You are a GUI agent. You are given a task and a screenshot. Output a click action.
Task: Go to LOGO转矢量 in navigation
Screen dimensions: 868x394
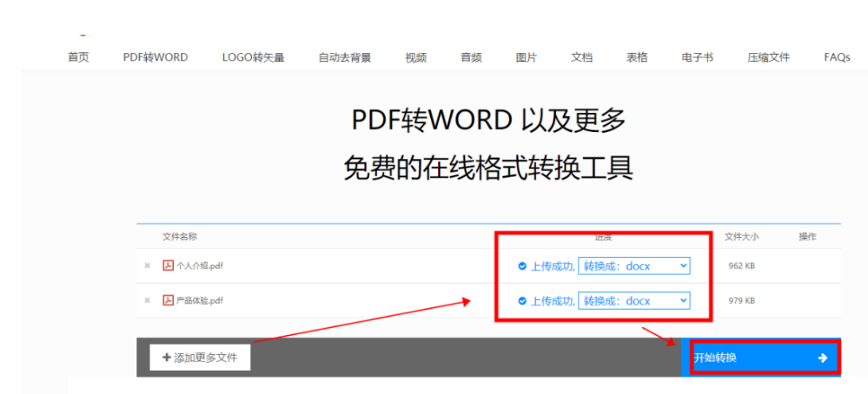(253, 57)
